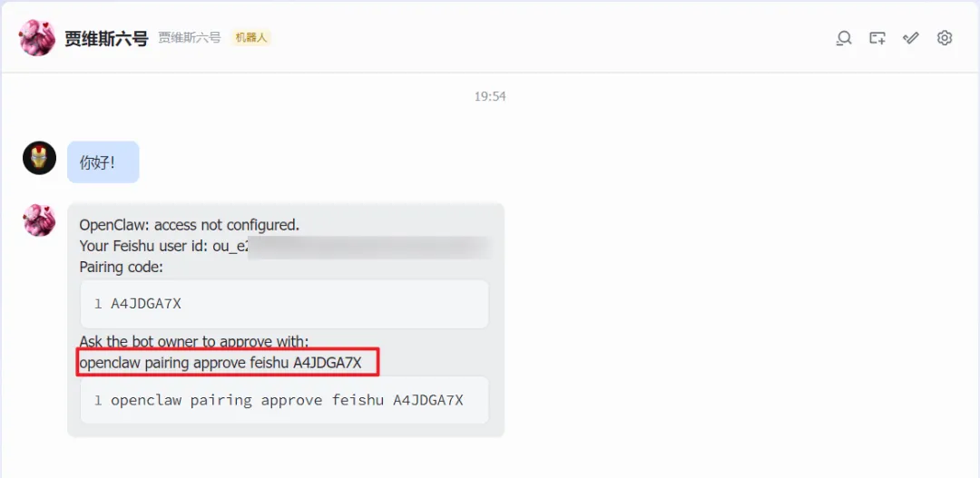Click 'Ask the bot owner to approve with:' text
Screen dimensions: 980x478
194,342
